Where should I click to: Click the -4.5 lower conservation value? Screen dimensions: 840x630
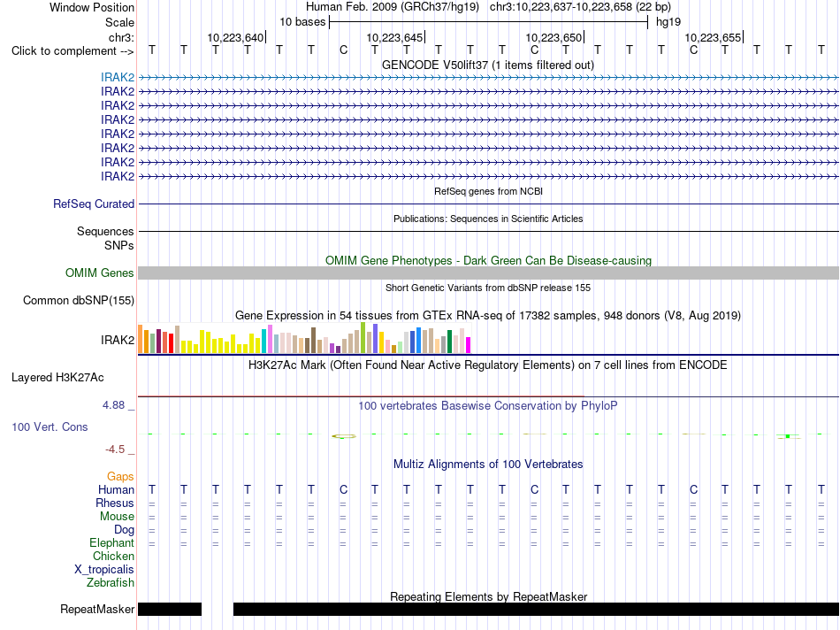coord(115,449)
